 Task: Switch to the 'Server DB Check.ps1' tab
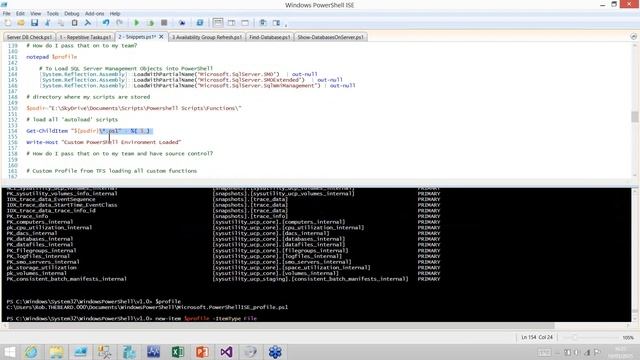(x=29, y=37)
